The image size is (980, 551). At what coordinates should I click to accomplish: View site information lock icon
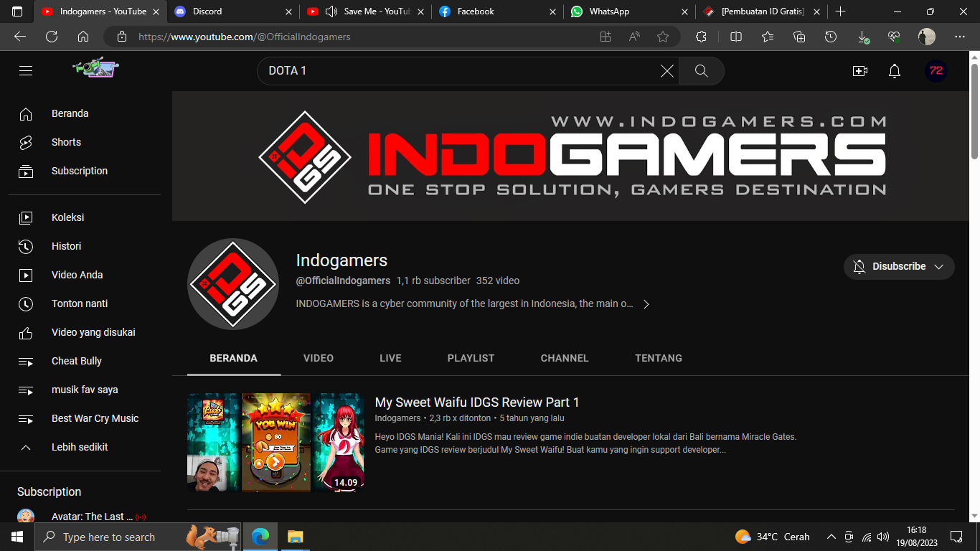(122, 37)
